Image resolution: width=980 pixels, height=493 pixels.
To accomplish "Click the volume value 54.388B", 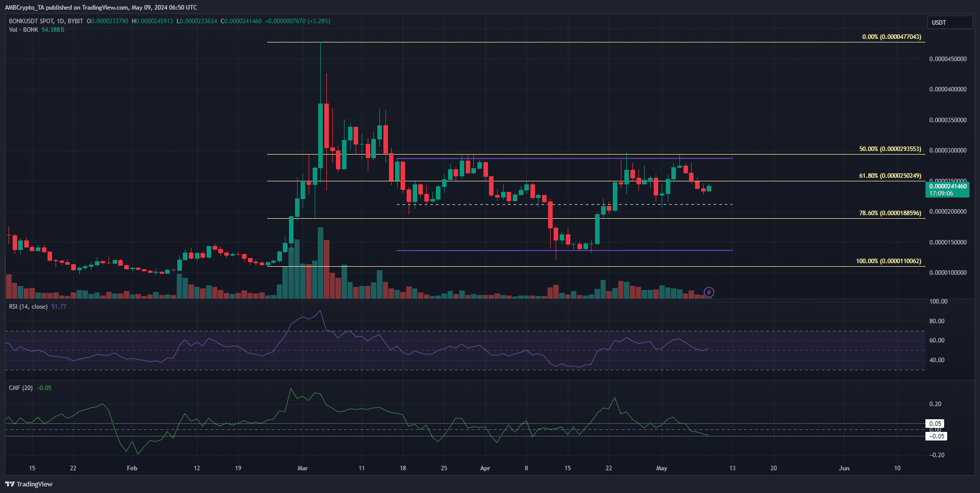I will pos(53,30).
